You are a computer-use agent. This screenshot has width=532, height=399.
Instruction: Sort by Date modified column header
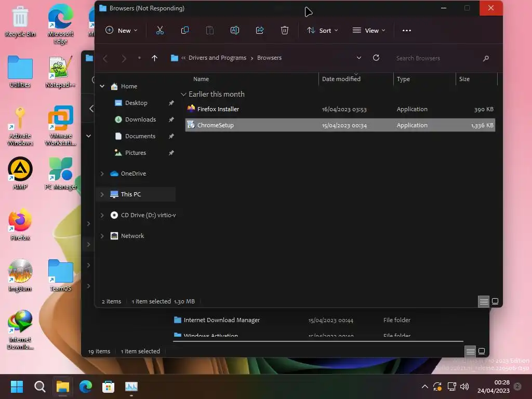(341, 79)
